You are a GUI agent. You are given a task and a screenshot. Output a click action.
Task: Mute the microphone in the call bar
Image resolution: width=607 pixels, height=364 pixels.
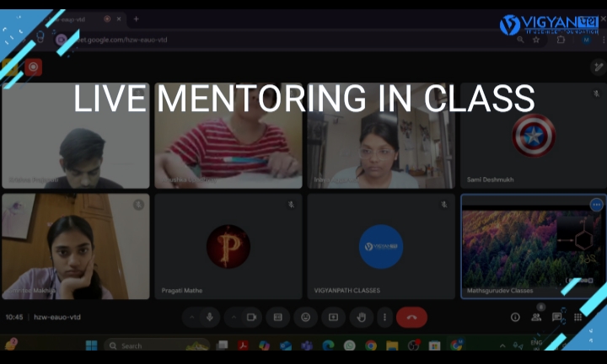tap(209, 317)
